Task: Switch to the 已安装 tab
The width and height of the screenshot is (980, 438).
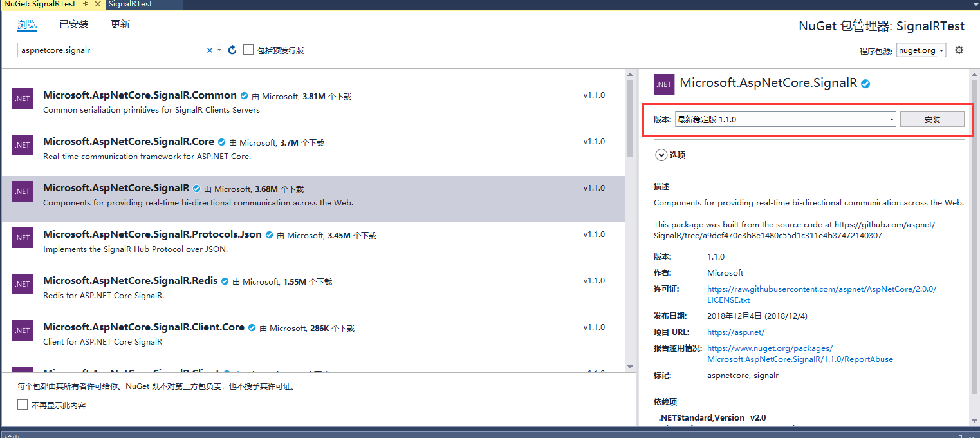Action: click(74, 24)
